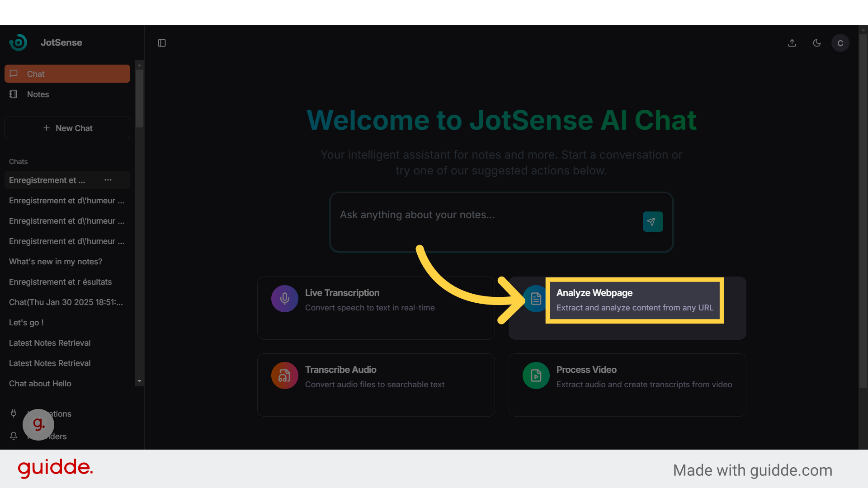Click the Analyze Webpage icon
Screen dimensions: 868x488
click(x=535, y=299)
